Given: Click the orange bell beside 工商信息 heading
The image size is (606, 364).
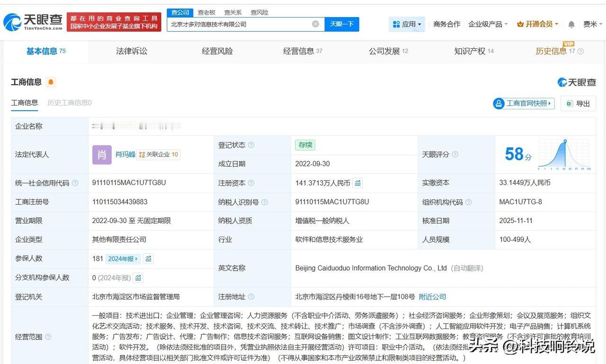Looking at the screenshot, I should click(51, 82).
